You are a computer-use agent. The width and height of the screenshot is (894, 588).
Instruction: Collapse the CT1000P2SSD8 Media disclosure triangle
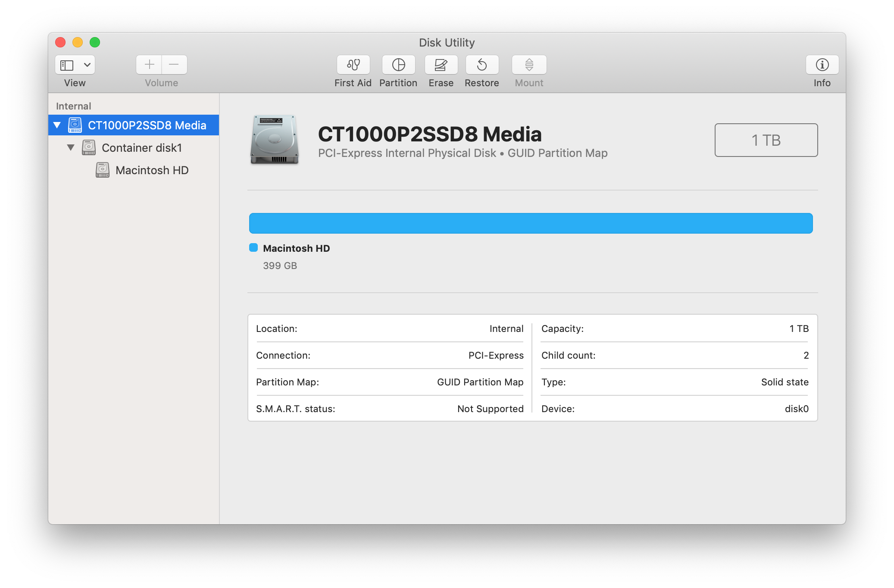pos(58,125)
